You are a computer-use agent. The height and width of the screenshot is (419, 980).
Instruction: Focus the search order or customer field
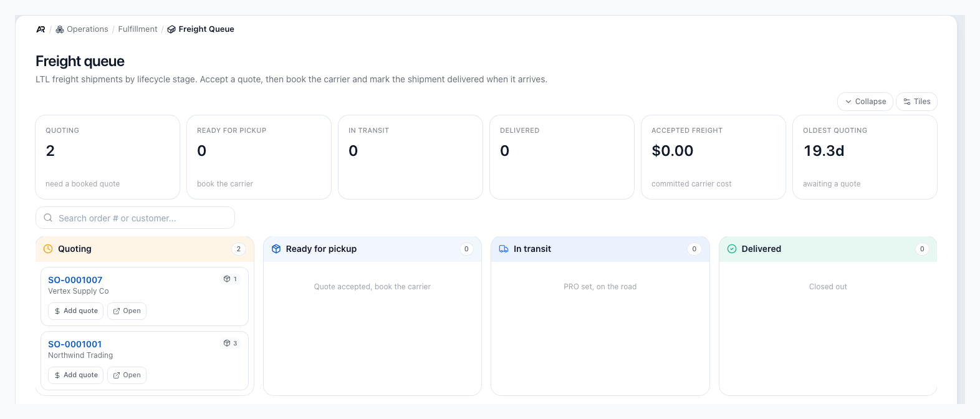click(x=135, y=218)
